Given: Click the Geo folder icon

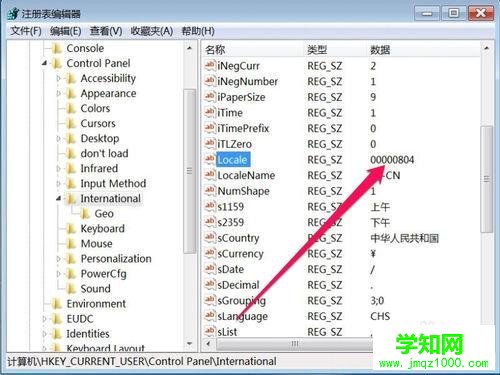Looking at the screenshot, I should pos(85,214).
